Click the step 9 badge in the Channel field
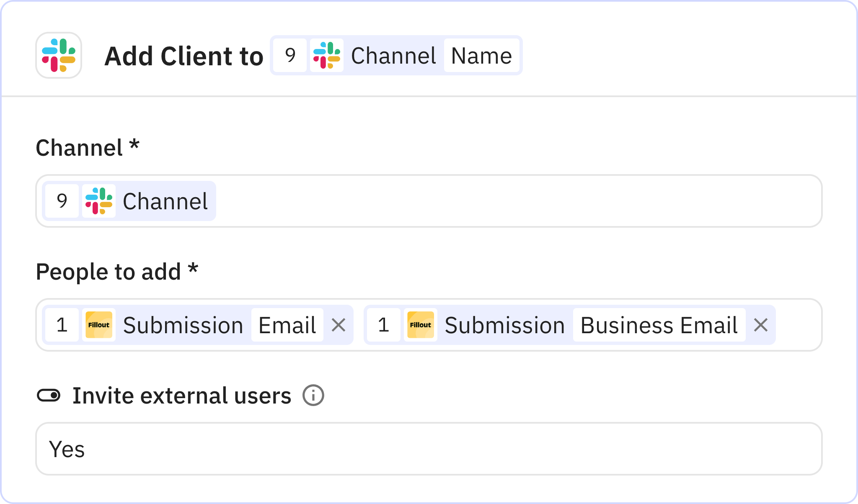Image resolution: width=858 pixels, height=504 pixels. click(x=62, y=201)
